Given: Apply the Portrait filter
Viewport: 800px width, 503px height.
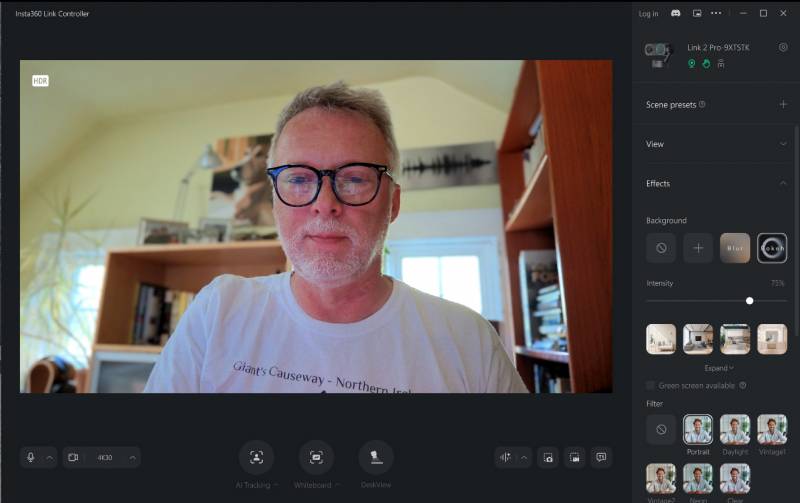Looking at the screenshot, I should 698,430.
